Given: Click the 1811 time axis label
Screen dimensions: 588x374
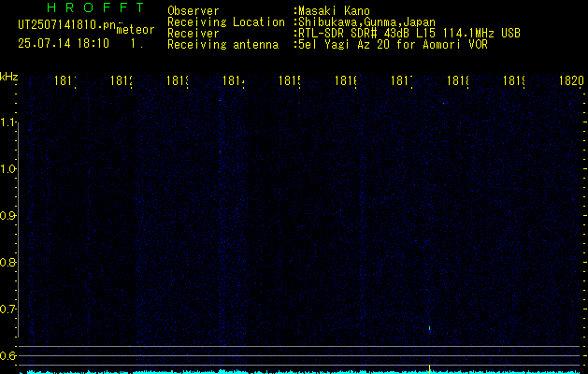Looking at the screenshot, I should [65, 80].
